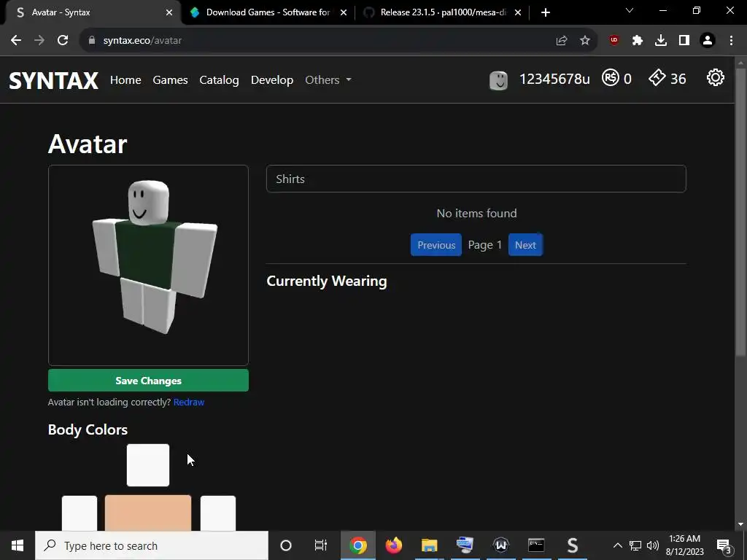Open Cortana circle icon on taskbar
Screen dimensions: 747x560
click(286, 545)
